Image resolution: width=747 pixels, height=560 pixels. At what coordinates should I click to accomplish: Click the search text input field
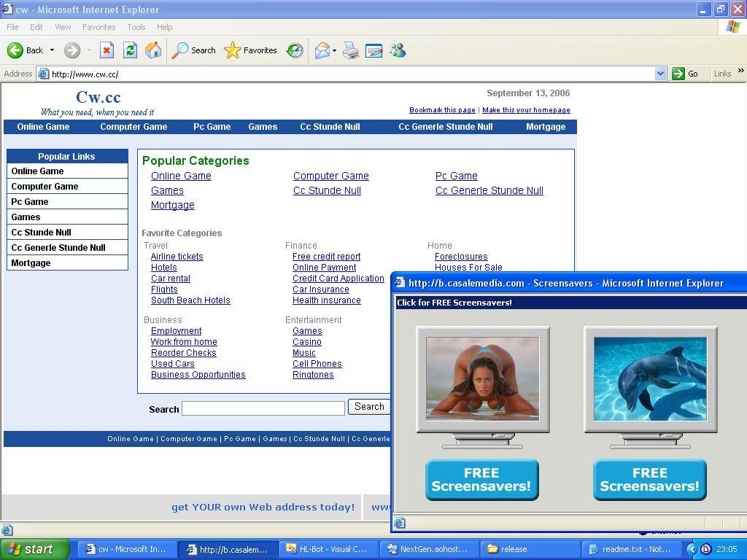coord(263,408)
